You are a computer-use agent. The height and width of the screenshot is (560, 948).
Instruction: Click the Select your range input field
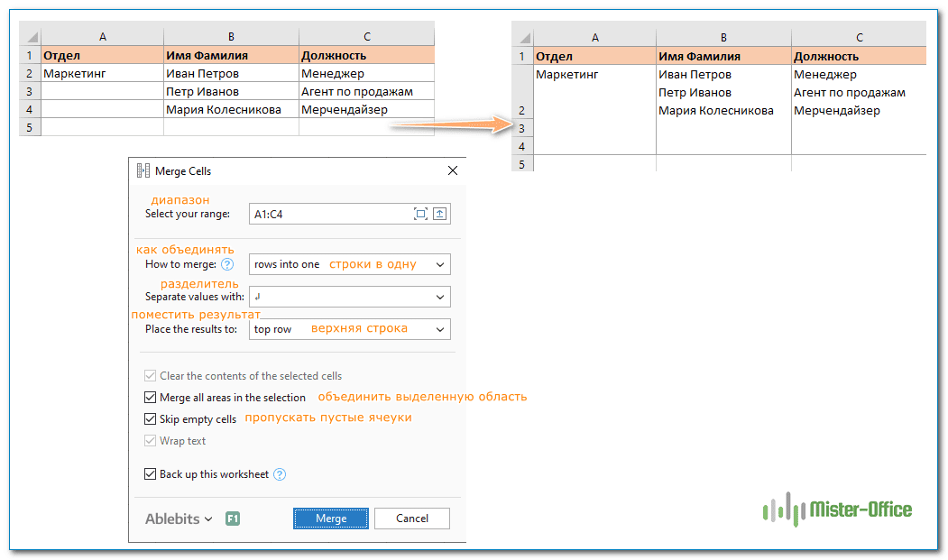(x=329, y=214)
